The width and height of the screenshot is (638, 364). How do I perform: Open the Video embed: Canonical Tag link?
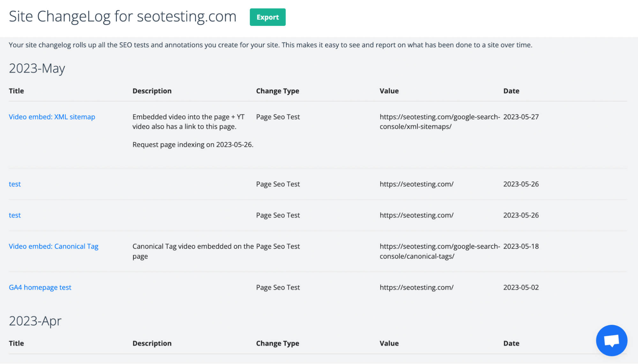(x=53, y=246)
